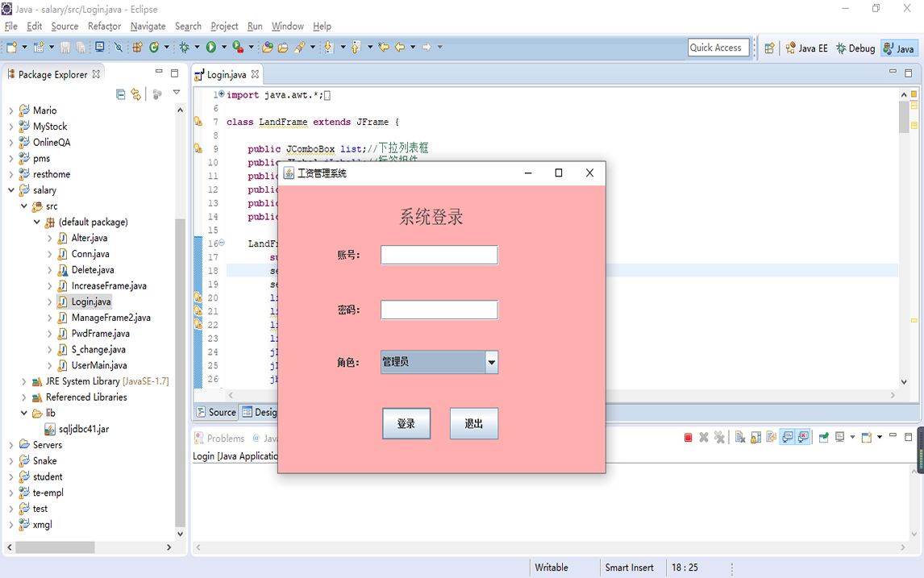Open the Navigate menu
Viewport: 924px width, 578px height.
pos(148,26)
